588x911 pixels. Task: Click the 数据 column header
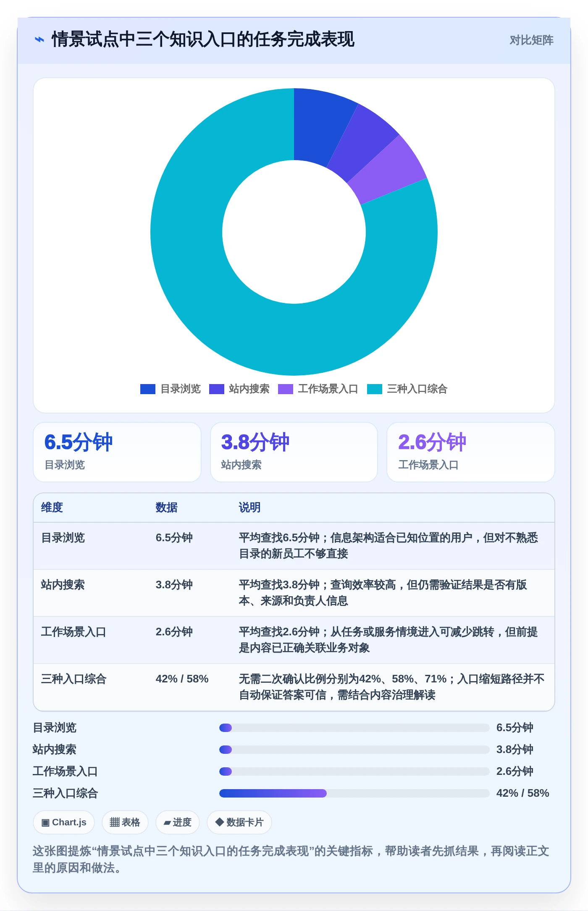tap(166, 508)
